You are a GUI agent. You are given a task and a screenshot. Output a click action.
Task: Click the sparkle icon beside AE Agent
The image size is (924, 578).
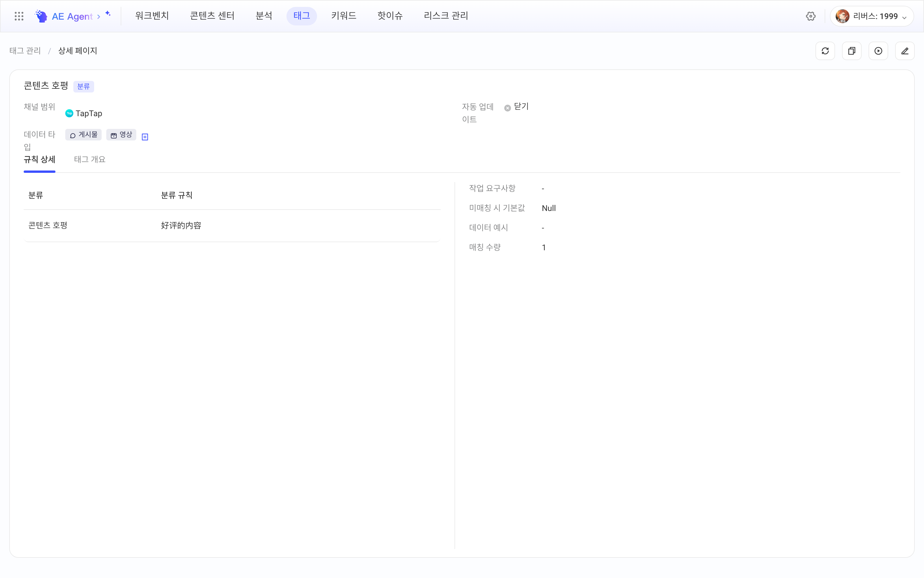(x=108, y=14)
